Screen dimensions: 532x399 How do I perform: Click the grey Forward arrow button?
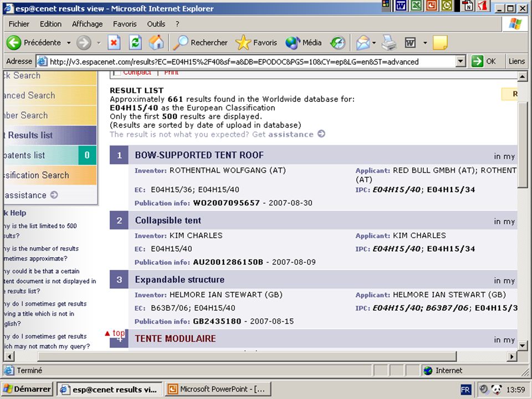pos(84,43)
